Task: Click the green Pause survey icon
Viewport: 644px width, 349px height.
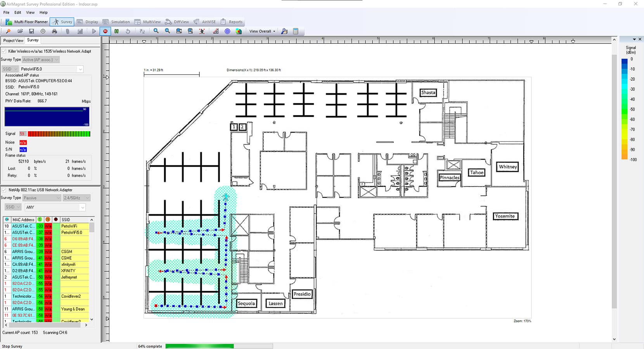Action: [116, 31]
